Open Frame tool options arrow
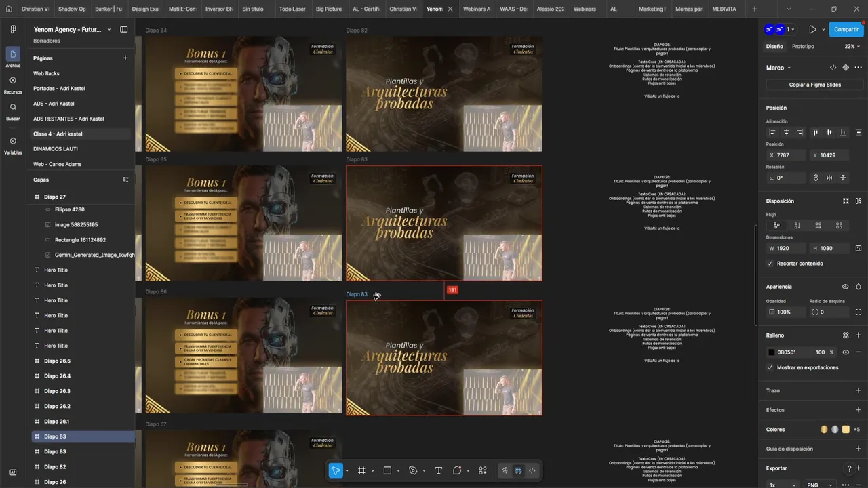 (372, 471)
